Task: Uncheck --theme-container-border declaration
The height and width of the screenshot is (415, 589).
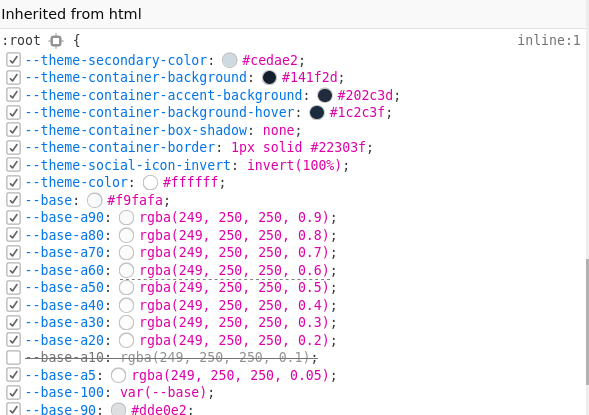Action: pyautogui.click(x=14, y=147)
